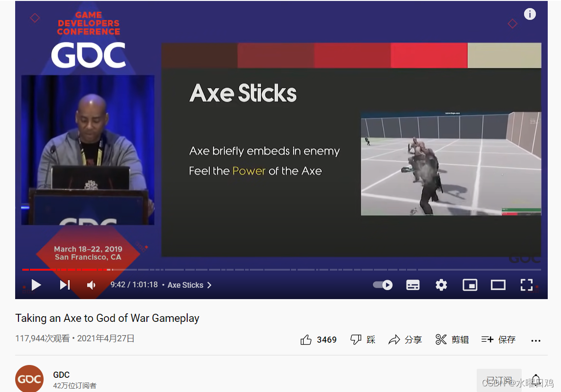Create a clip with 剪辑
The height and width of the screenshot is (392, 561).
[452, 339]
